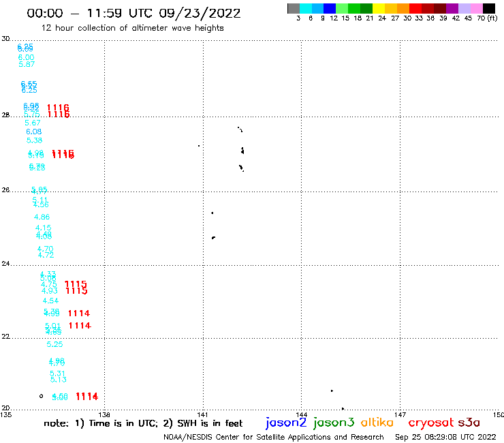The height and width of the screenshot is (443, 504).
Task: Select the 'Sep 25 08:29:08 UTC 2022' timestamp
Action: coord(445,437)
